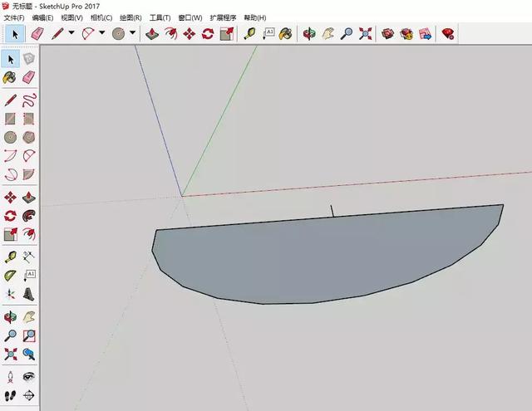Click Zoom Extents in the top toolbar
This screenshot has width=532, height=411.
366,33
